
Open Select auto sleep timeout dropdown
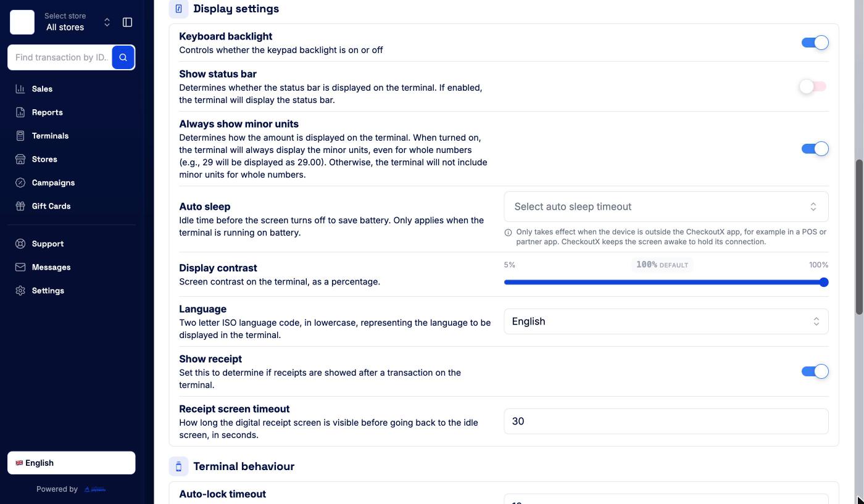(666, 207)
